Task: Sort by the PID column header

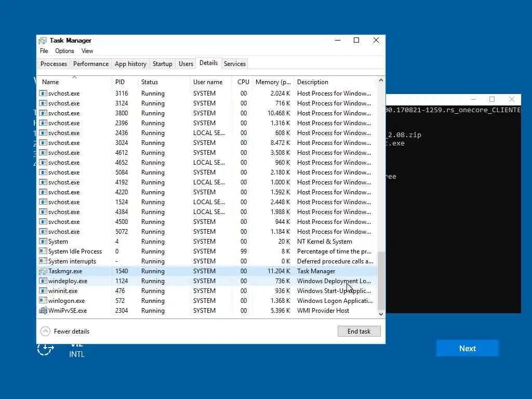Action: pyautogui.click(x=125, y=82)
